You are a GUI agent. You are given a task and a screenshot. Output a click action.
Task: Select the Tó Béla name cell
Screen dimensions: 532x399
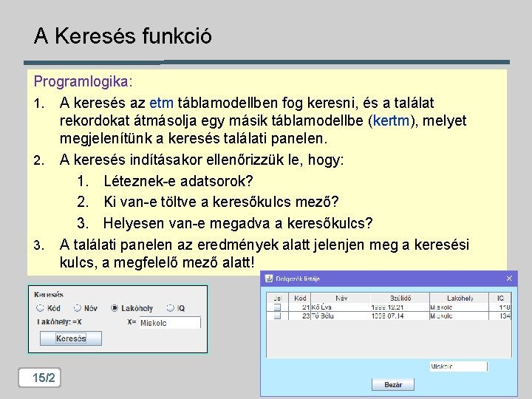341,316
